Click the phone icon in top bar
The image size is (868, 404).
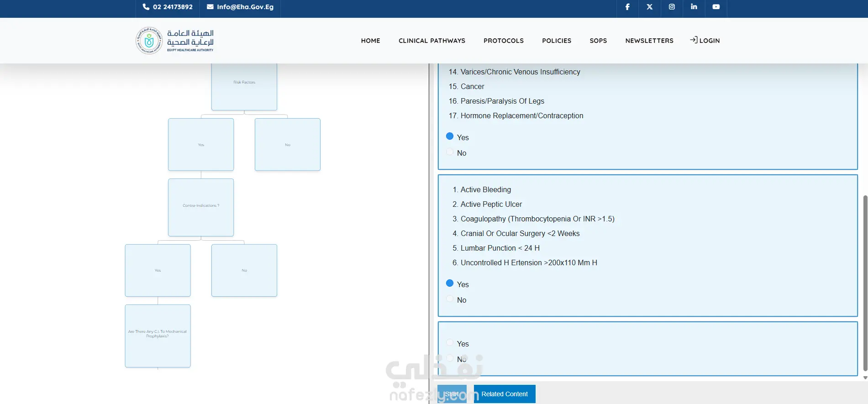[x=146, y=7]
